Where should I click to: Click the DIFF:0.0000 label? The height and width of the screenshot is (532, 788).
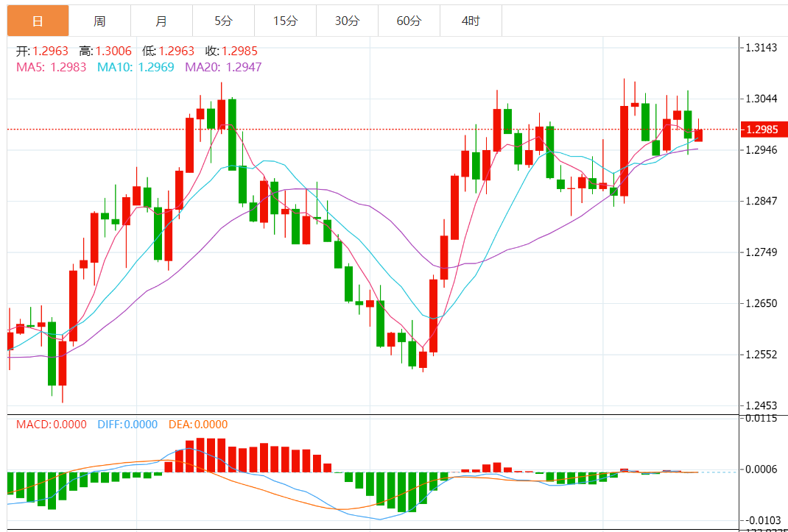click(x=127, y=425)
